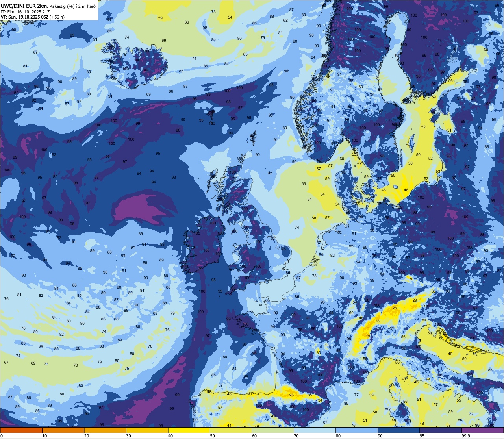Click the 80–90% medium blue legend swatch
Image resolution: width=504 pixels, height=439 pixels.
[x=357, y=430]
